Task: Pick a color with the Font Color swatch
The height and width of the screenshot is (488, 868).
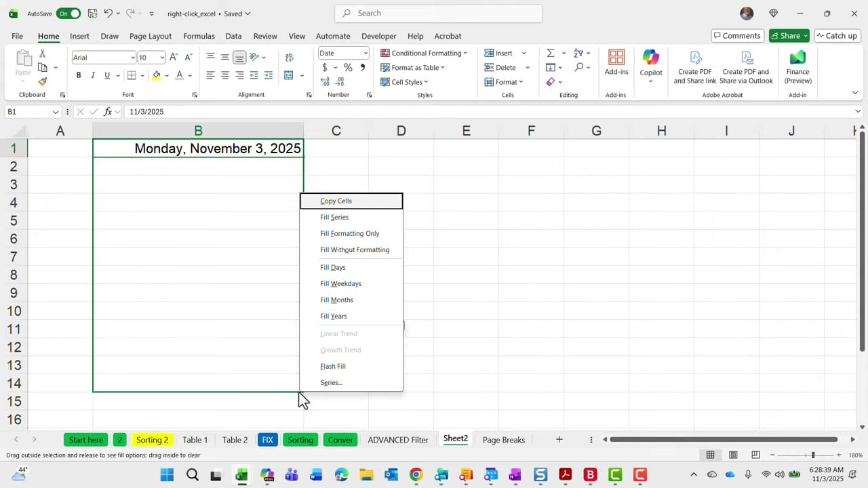Action: point(179,75)
